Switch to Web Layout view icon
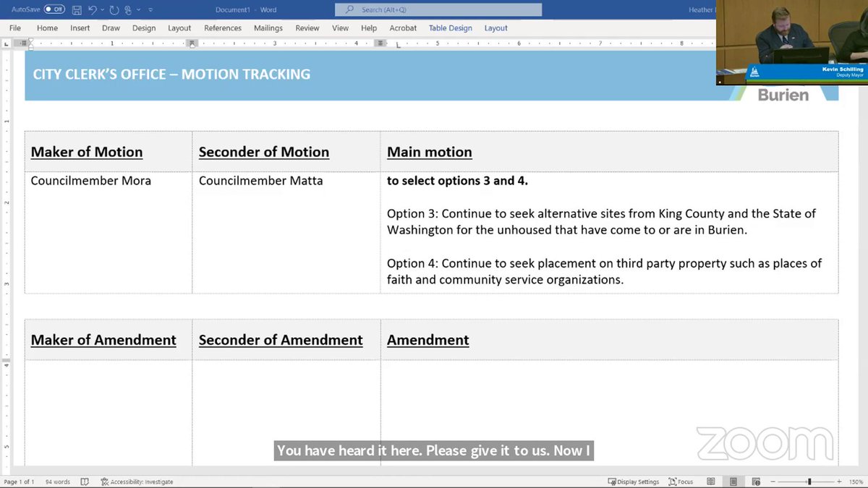 (756, 481)
